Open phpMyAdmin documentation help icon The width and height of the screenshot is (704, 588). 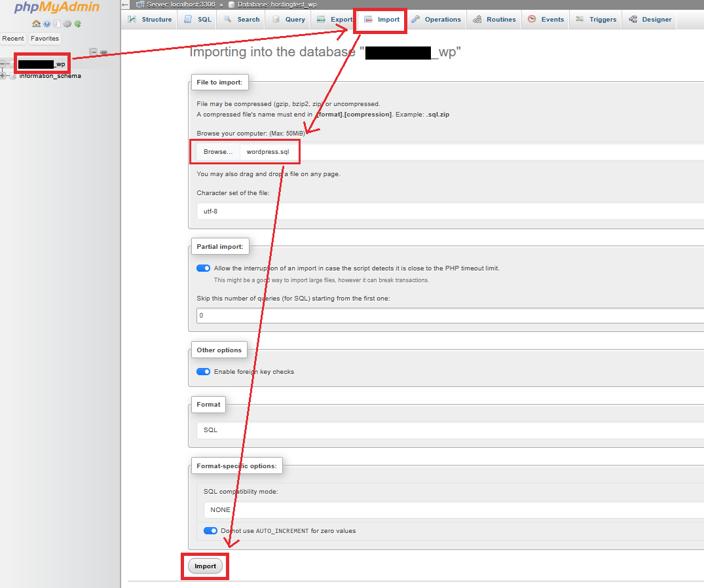[x=47, y=24]
